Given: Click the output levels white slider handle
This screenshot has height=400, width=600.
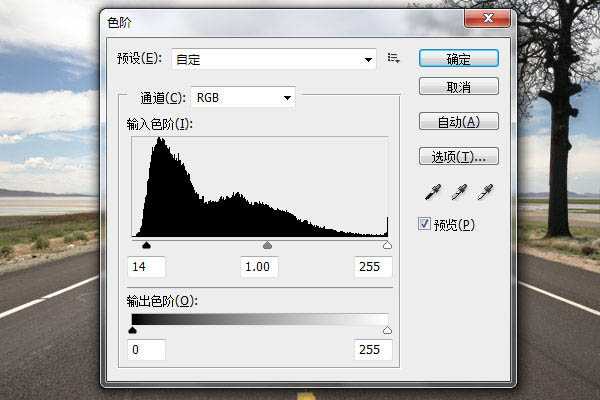Looking at the screenshot, I should coord(388,329).
